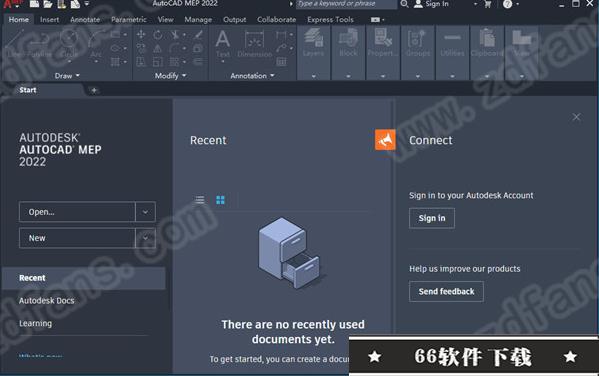Open Autodesk Docs in the sidebar
This screenshot has width=599, height=376.
click(47, 301)
